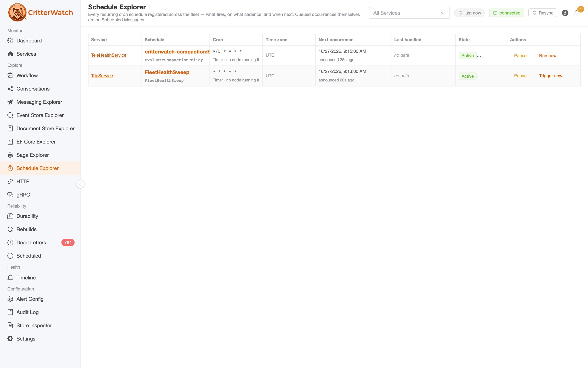Open the TripService link
Image resolution: width=588 pixels, height=368 pixels.
(x=102, y=76)
